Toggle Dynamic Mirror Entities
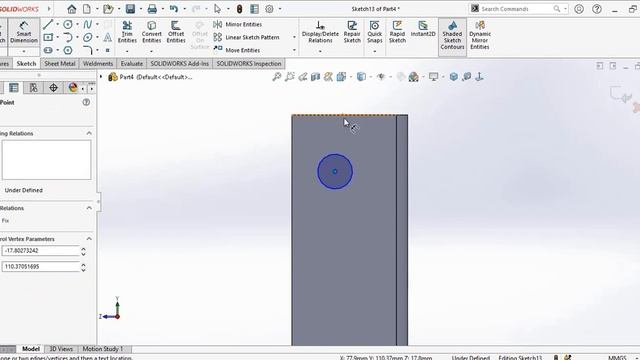This screenshot has width=640, height=360. point(480,35)
